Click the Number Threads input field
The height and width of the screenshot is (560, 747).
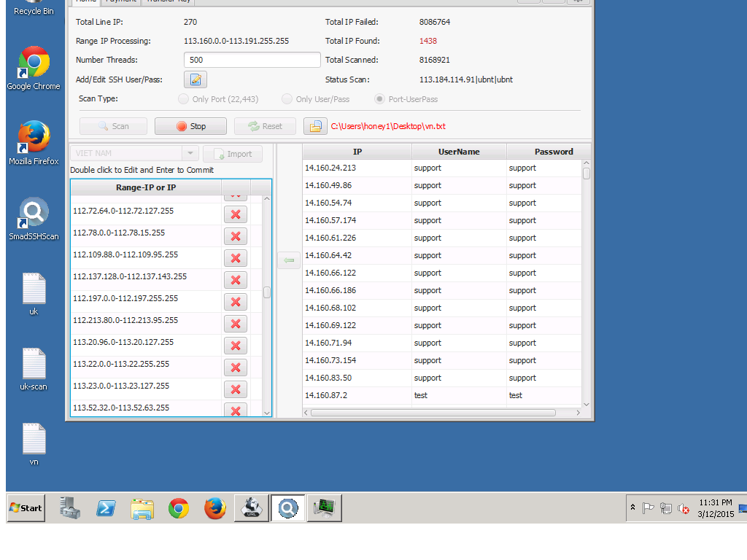coord(252,61)
